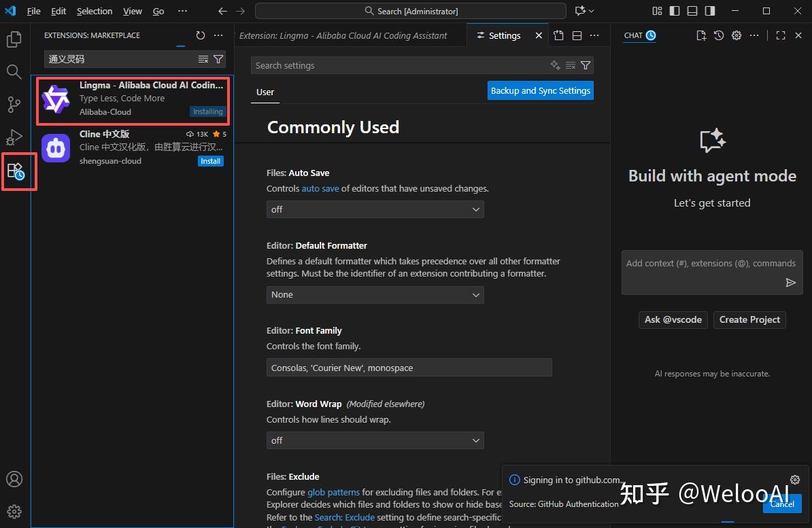The width and height of the screenshot is (812, 528).
Task: Open the Accounts menu icon
Action: coord(14,479)
